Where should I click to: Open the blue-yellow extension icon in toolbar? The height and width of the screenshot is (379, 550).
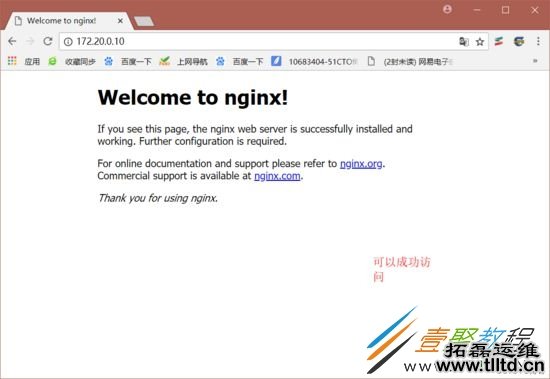(x=519, y=41)
